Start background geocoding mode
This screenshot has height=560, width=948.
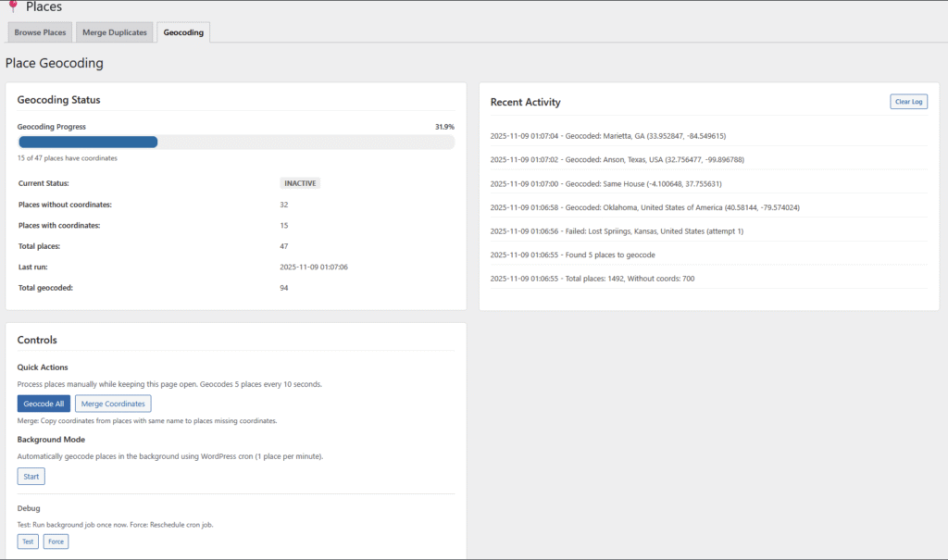(31, 476)
